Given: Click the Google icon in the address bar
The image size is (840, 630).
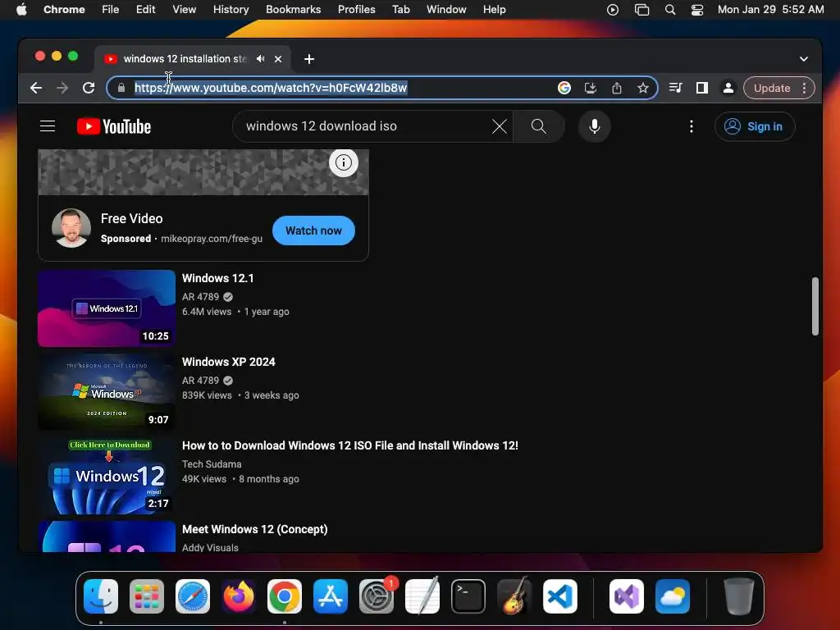Looking at the screenshot, I should (x=564, y=88).
